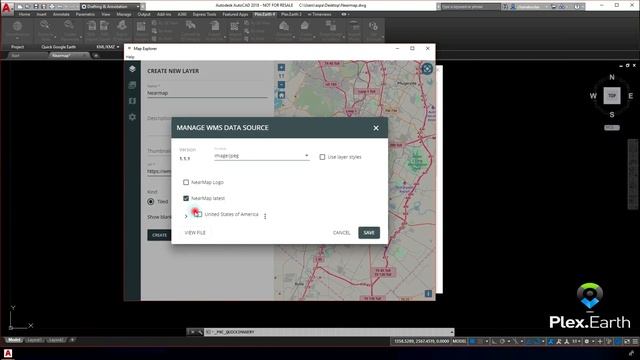Zoom in the map with plus button
Viewport: 640px width, 360px height.
281,67
